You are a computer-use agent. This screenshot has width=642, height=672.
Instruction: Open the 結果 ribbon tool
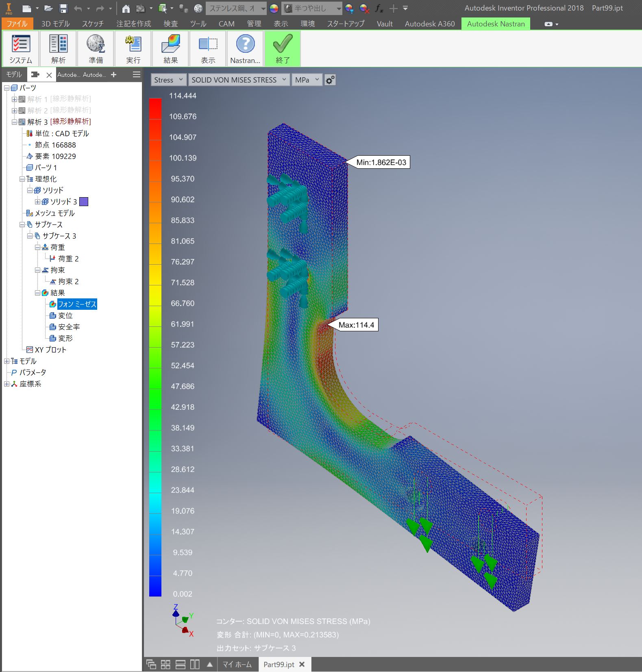click(170, 48)
